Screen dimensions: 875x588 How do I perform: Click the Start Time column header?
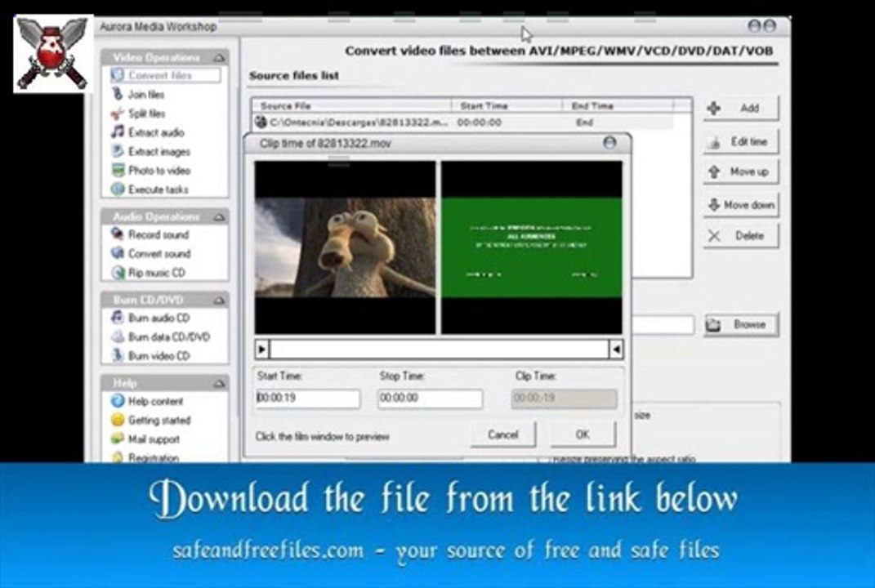(507, 105)
